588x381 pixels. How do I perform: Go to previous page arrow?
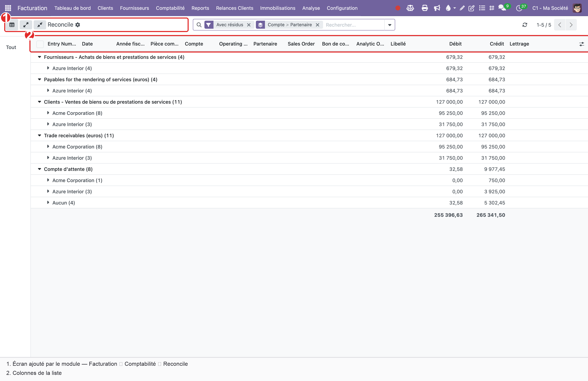coord(560,25)
